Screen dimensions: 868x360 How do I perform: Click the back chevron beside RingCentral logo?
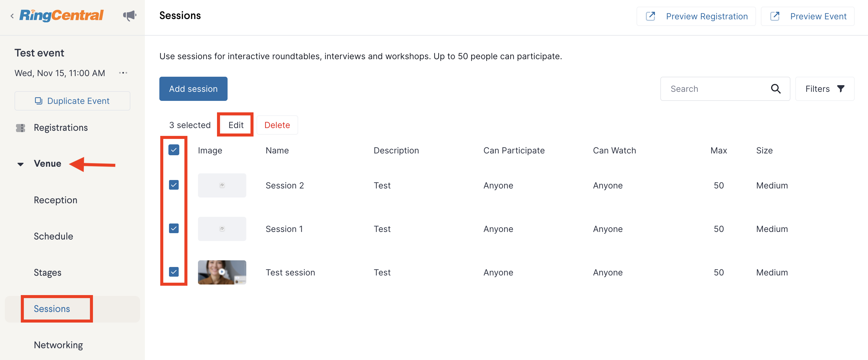(x=12, y=15)
